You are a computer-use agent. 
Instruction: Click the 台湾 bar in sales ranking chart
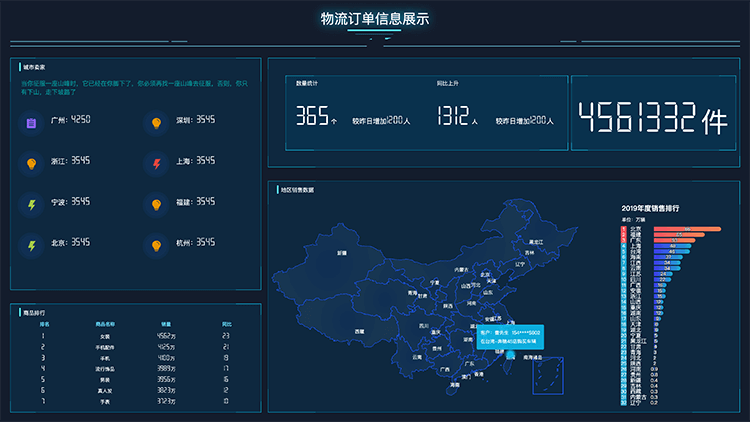click(672, 251)
